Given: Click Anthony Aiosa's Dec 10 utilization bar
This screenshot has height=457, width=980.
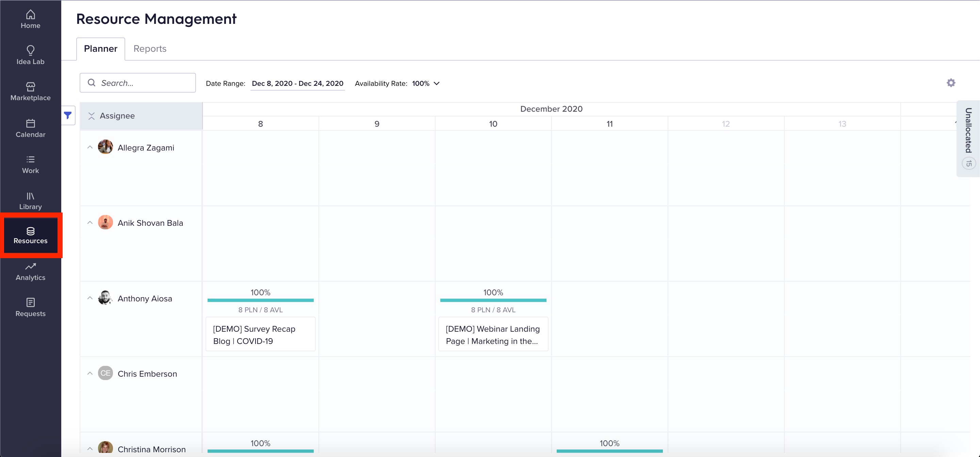Looking at the screenshot, I should pyautogui.click(x=493, y=300).
